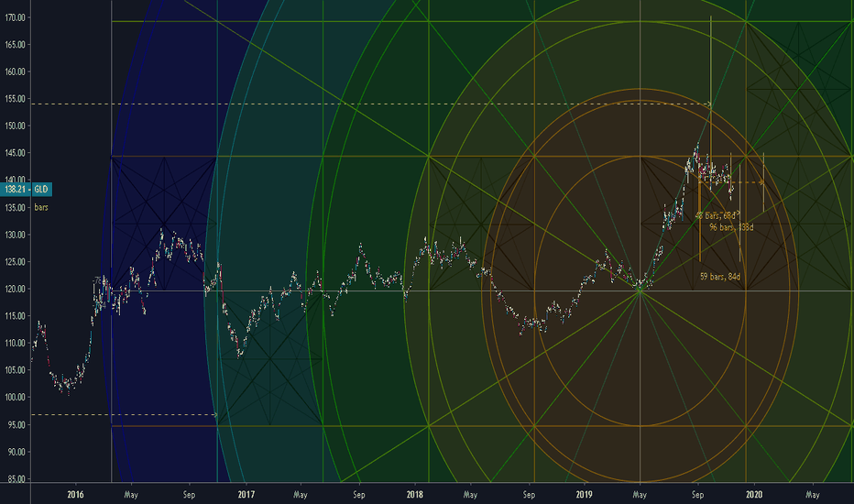Select the May 2017 tick on time axis
The height and width of the screenshot is (504, 854).
301,495
